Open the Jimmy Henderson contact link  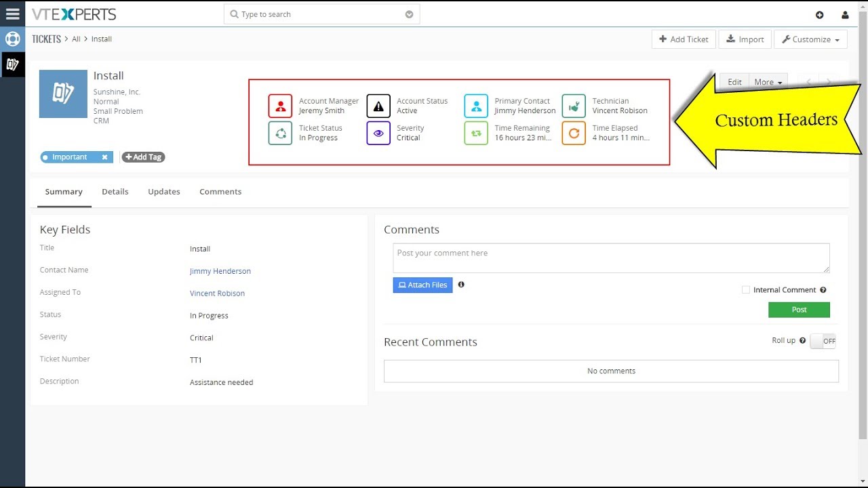click(220, 271)
